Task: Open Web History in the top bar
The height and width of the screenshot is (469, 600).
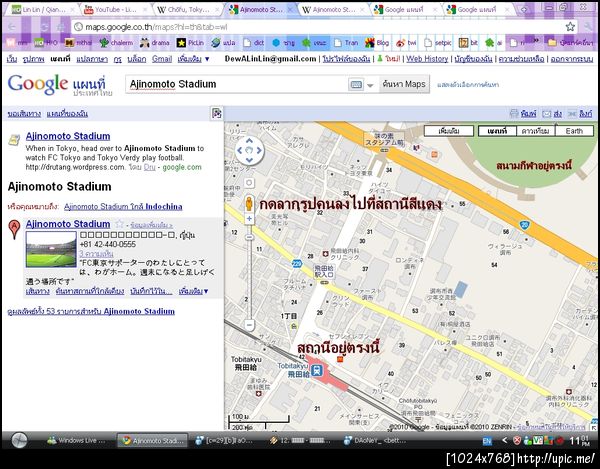Action: pyautogui.click(x=427, y=59)
